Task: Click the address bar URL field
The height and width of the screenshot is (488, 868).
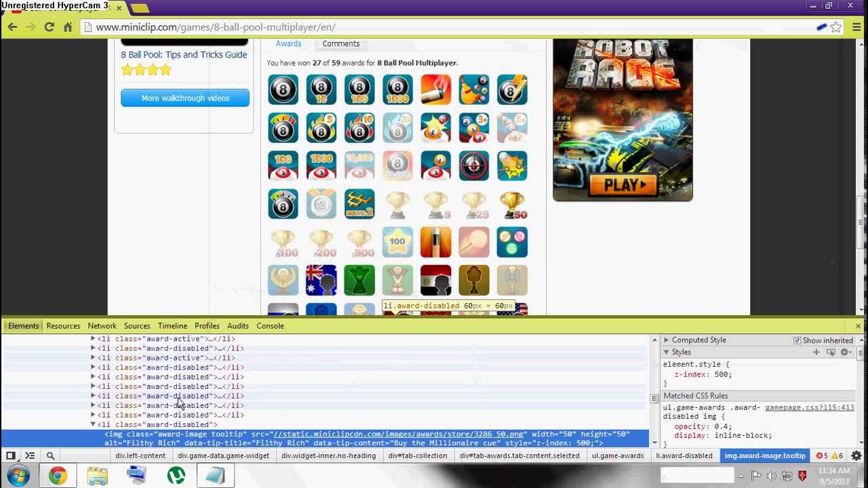Action: click(x=448, y=27)
